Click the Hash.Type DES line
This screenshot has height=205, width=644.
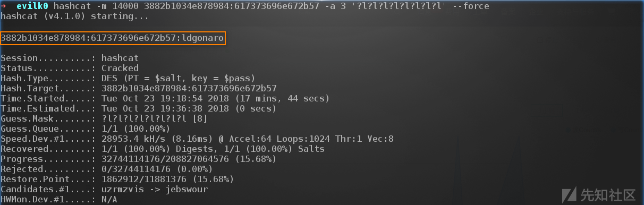click(128, 78)
